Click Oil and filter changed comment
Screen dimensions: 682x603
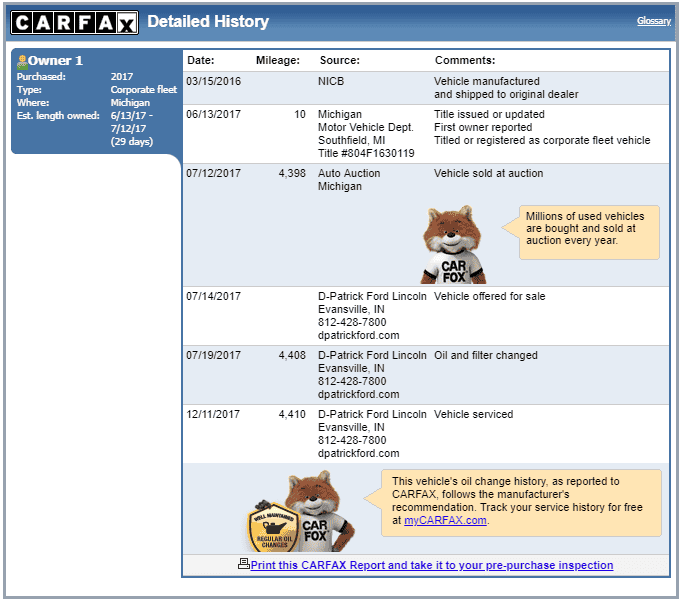tap(486, 355)
